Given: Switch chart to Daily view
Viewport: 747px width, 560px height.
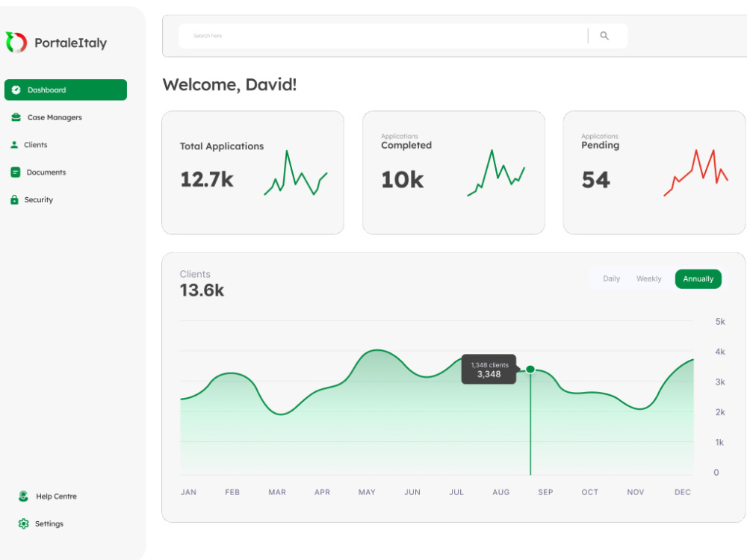Looking at the screenshot, I should click(x=611, y=279).
